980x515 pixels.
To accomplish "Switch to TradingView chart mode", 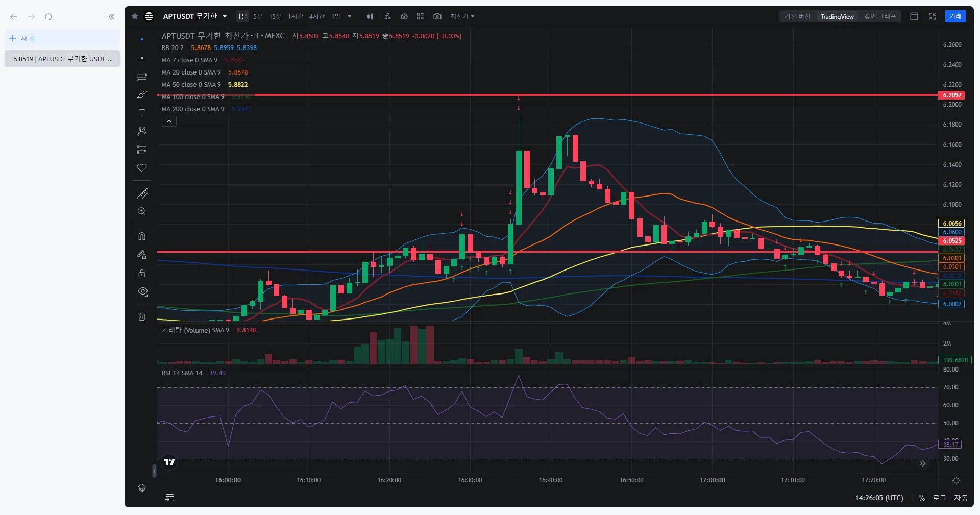I will (x=837, y=16).
